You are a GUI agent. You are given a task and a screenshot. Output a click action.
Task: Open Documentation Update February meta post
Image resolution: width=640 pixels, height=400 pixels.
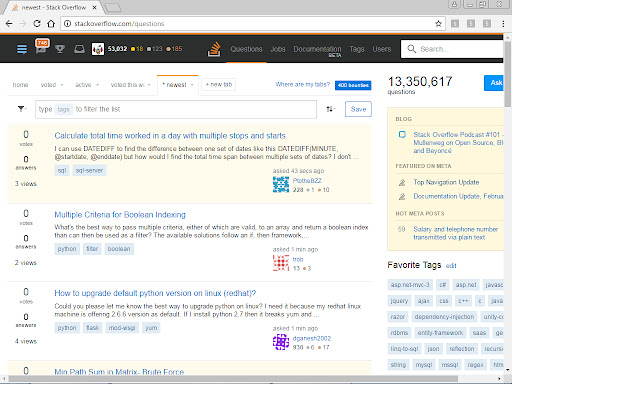click(458, 196)
